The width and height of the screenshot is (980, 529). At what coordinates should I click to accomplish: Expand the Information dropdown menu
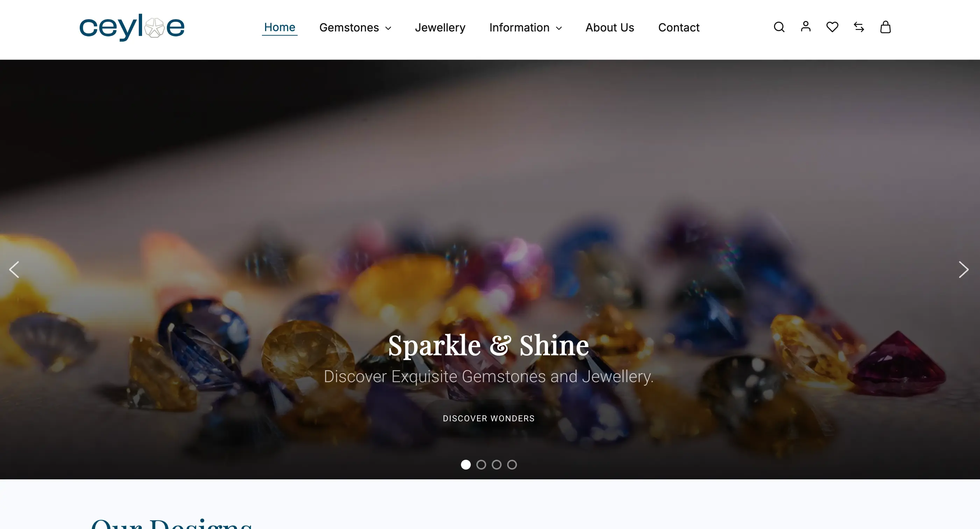[x=525, y=27]
